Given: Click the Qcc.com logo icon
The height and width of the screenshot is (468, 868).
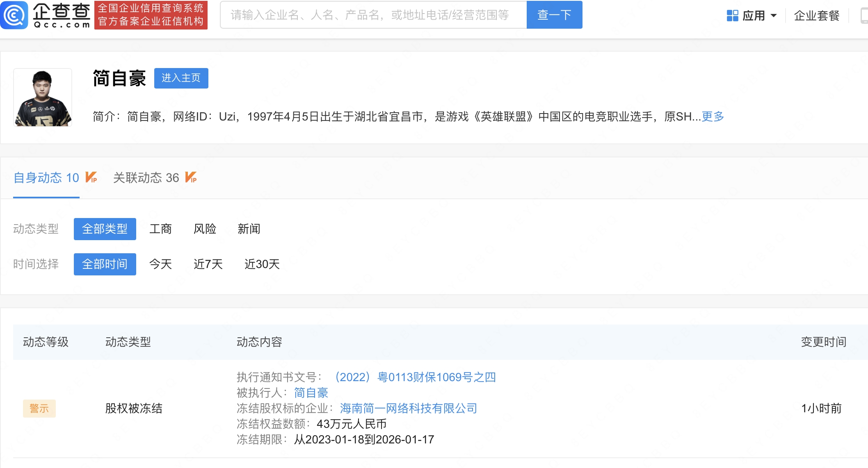Looking at the screenshot, I should tap(14, 15).
